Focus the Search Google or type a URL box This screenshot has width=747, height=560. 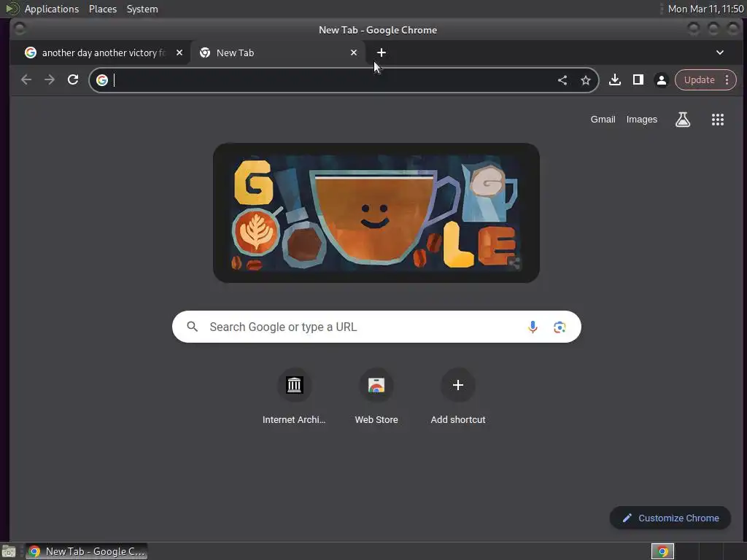coord(376,327)
